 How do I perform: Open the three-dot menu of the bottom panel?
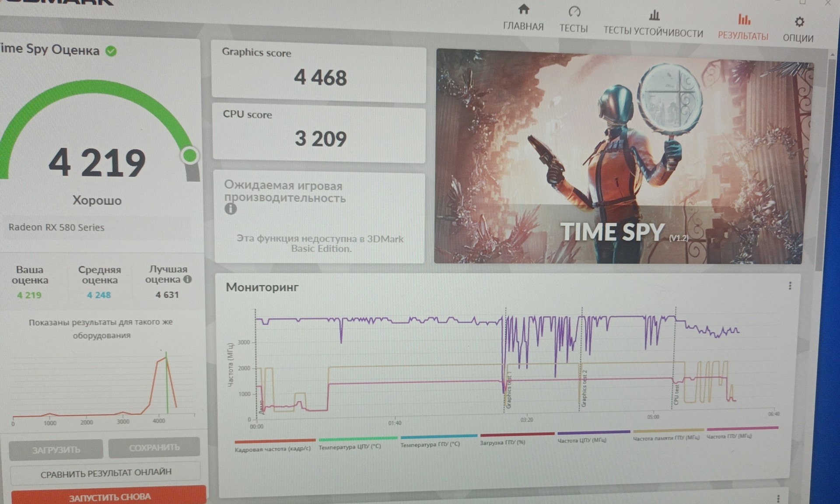[778, 499]
